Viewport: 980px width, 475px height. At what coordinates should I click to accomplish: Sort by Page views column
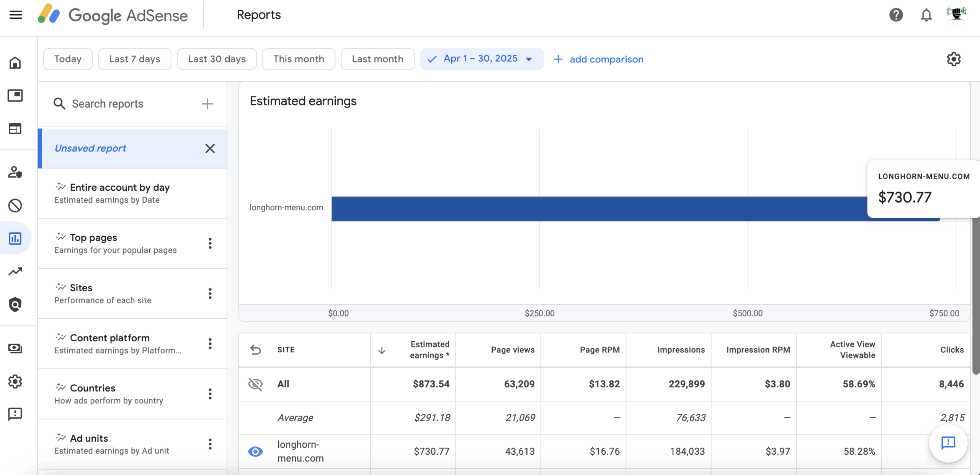click(x=513, y=349)
